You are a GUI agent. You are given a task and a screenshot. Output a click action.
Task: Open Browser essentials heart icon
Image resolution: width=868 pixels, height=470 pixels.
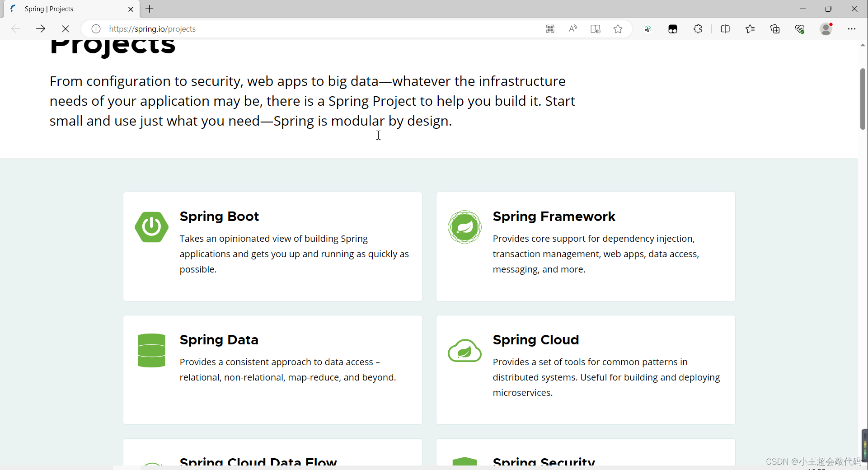pyautogui.click(x=800, y=29)
